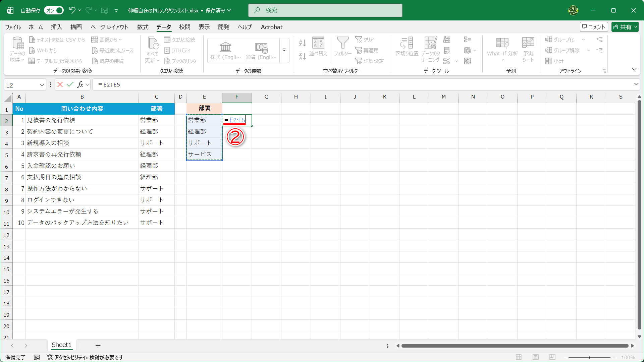
Task: Expand the data types gallery arrow
Action: point(284,50)
